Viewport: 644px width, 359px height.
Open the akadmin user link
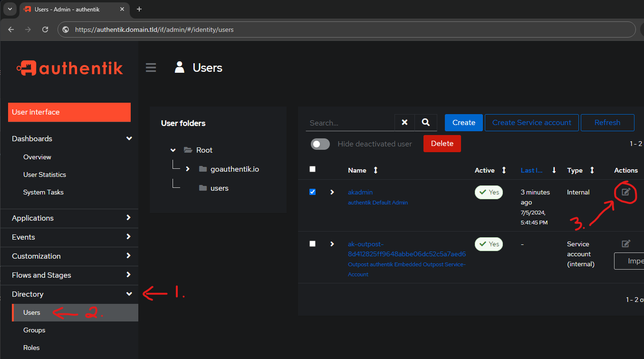[x=360, y=192]
